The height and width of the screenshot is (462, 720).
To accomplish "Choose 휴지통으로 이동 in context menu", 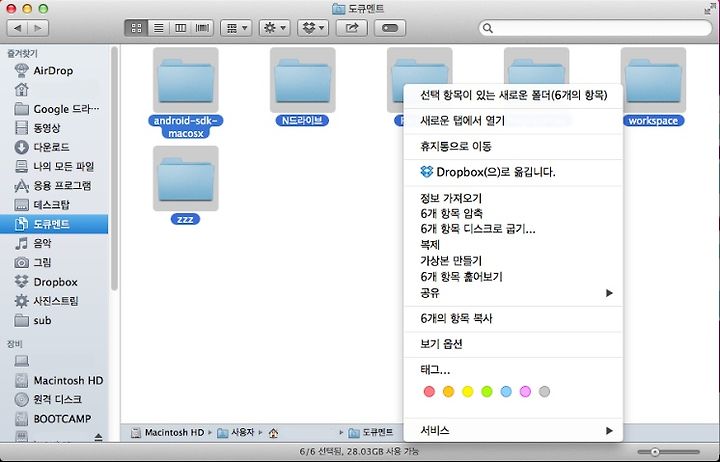I will pos(513,146).
